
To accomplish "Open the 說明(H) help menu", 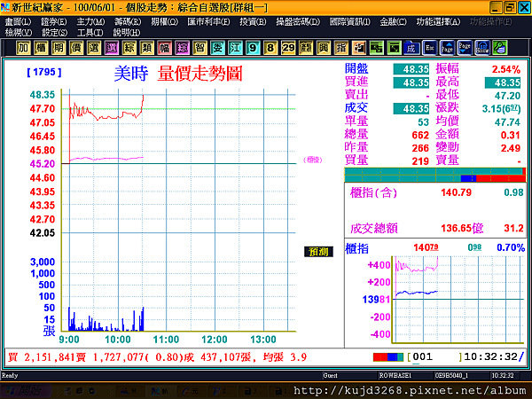I will 126,33.
